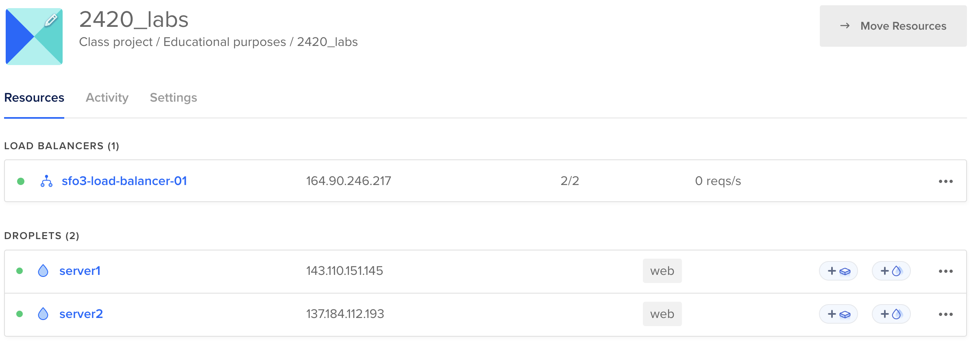Open the sfo3-load-balancer-01 details page

(124, 181)
